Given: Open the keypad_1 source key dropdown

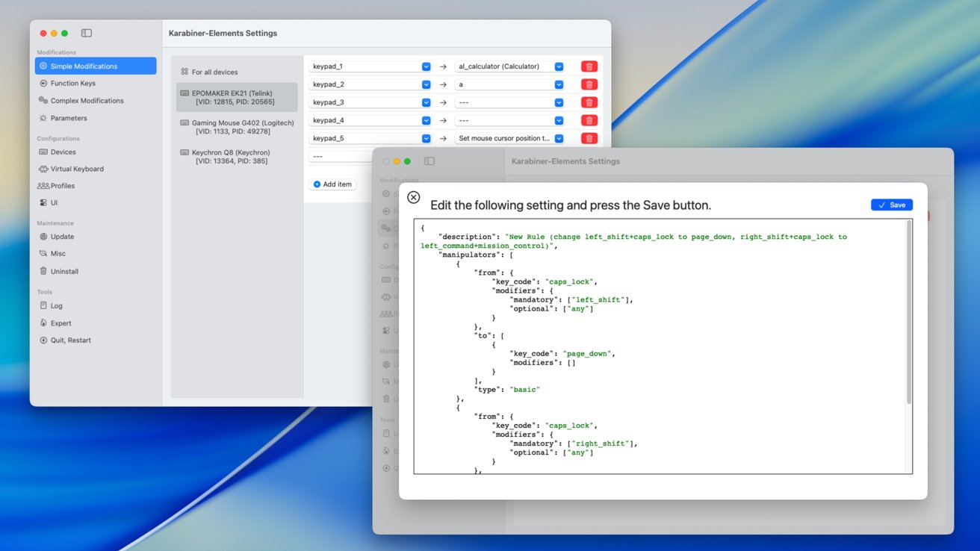Looking at the screenshot, I should [426, 66].
